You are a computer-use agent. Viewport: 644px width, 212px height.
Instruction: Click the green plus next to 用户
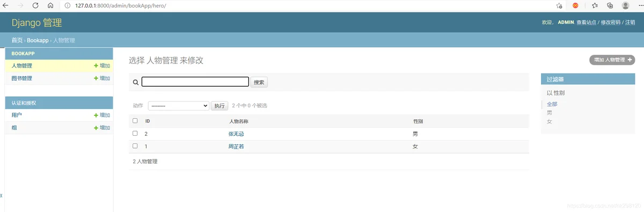(96, 115)
